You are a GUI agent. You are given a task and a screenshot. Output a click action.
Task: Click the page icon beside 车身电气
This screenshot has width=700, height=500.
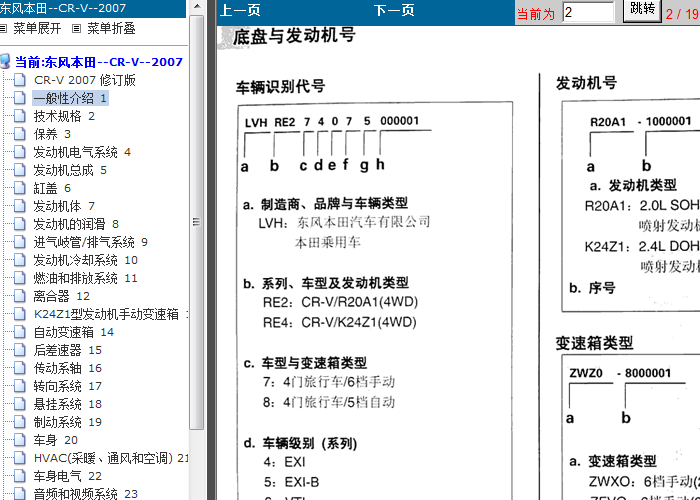click(x=20, y=475)
